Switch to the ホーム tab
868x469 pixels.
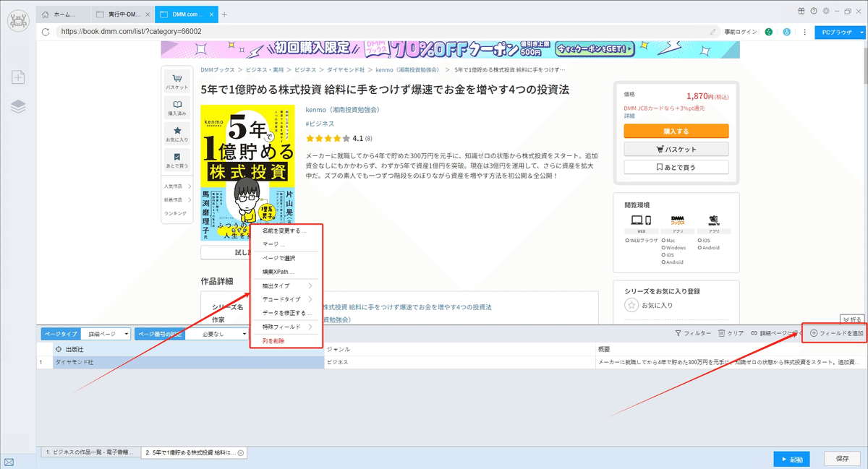pos(64,14)
